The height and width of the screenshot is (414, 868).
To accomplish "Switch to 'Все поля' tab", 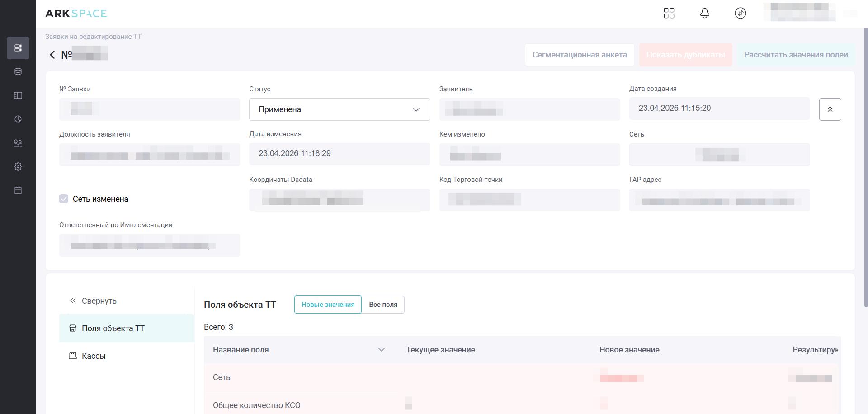I will click(383, 305).
